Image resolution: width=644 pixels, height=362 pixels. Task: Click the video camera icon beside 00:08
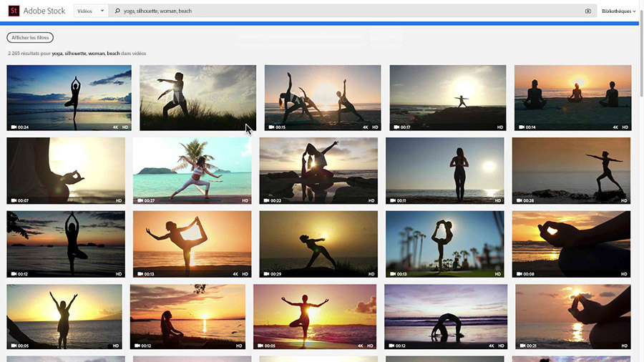point(519,274)
